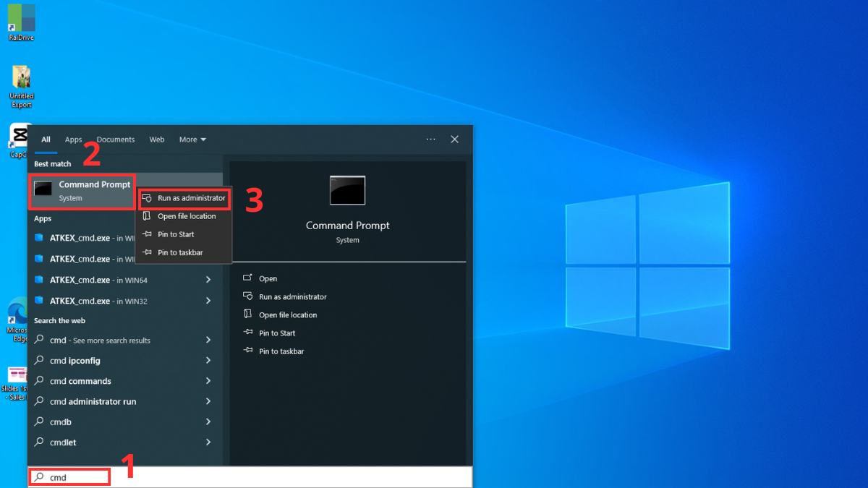
Task: Expand arrow for ATKEX_cmd.exe in WIN64
Action: pyautogui.click(x=208, y=280)
